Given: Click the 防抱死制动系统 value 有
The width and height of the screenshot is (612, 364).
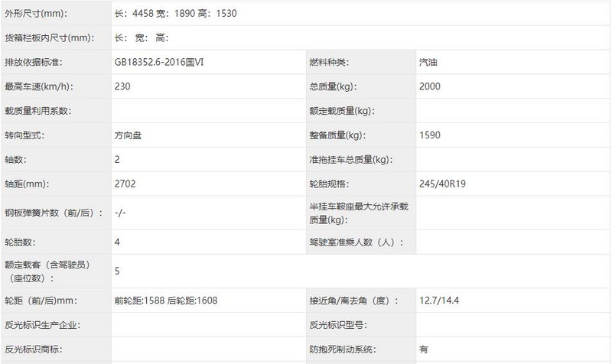Looking at the screenshot, I should (424, 349).
